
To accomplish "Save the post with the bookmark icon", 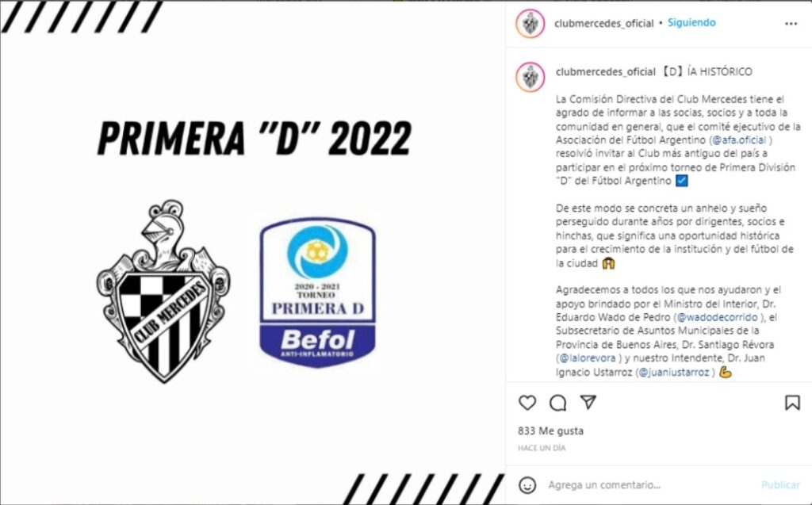I will coord(792,403).
